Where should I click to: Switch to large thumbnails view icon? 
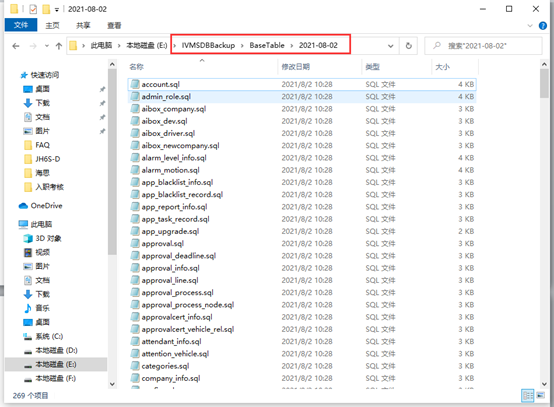(541, 396)
